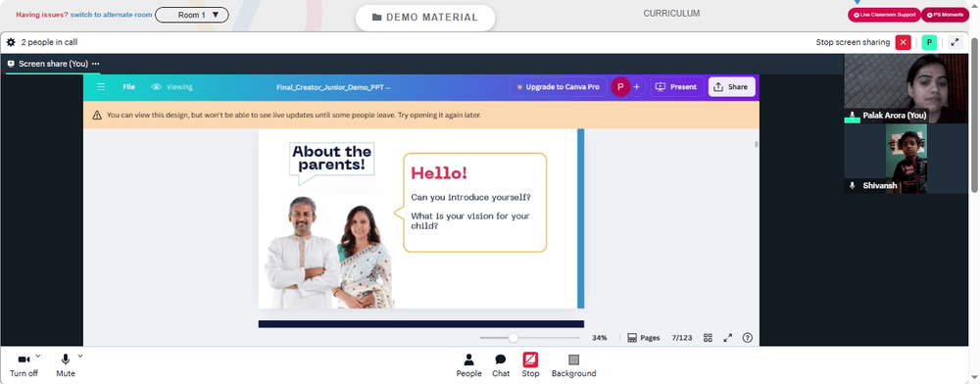Add collaborator with the plus icon

pyautogui.click(x=636, y=87)
